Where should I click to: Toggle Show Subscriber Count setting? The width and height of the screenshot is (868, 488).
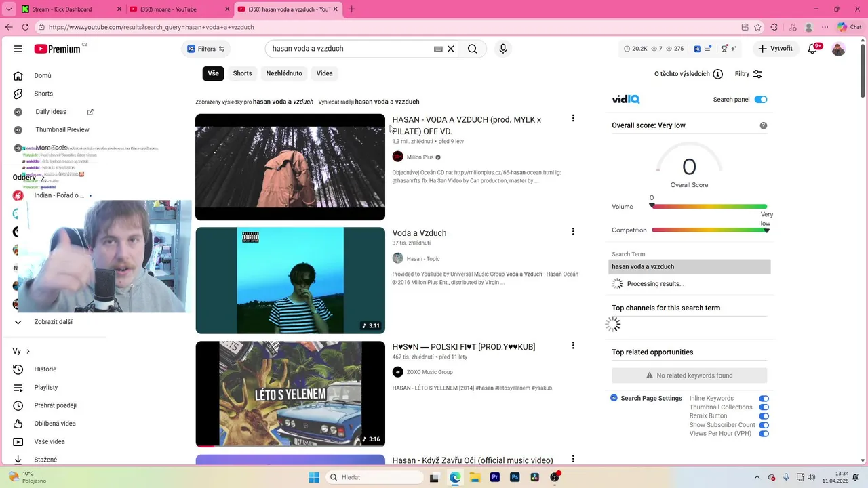pyautogui.click(x=764, y=425)
